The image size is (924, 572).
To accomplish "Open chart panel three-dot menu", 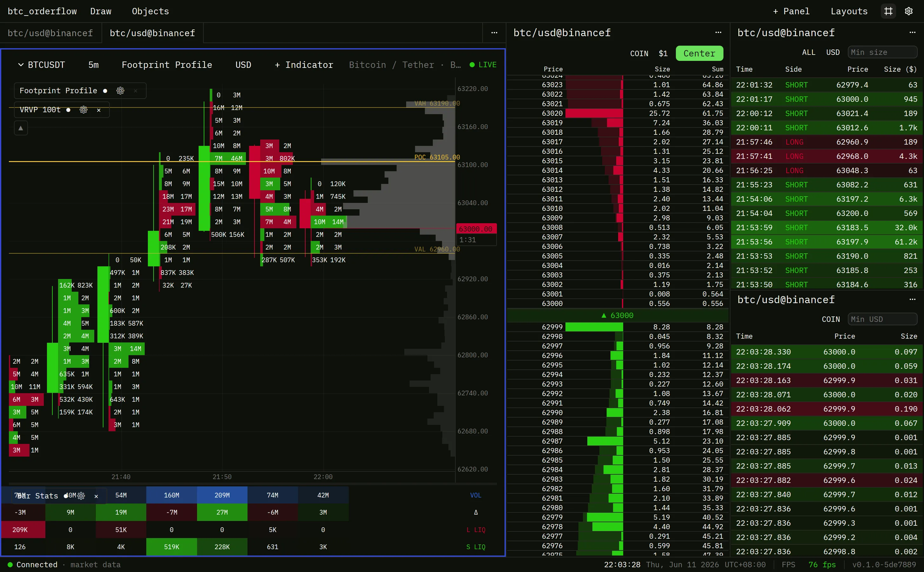I will point(494,33).
